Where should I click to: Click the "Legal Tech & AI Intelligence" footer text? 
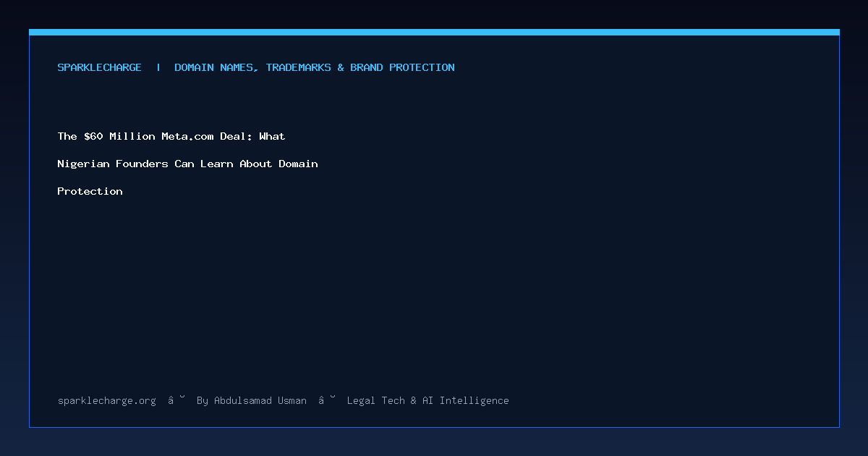428,400
